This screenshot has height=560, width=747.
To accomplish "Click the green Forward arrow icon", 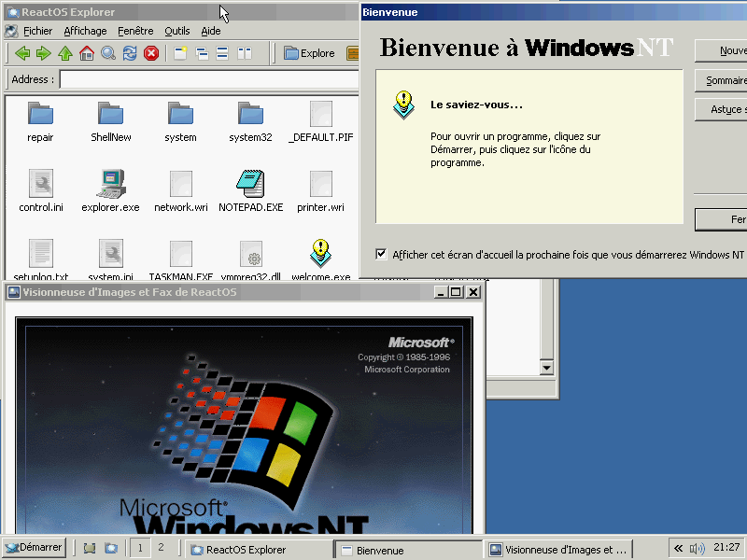I will point(44,53).
